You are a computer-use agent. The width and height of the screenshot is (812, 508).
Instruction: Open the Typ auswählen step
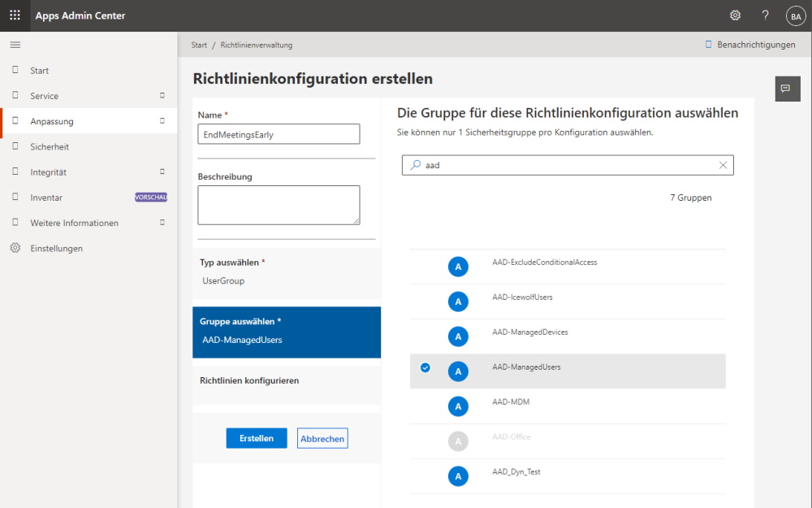[x=287, y=273]
